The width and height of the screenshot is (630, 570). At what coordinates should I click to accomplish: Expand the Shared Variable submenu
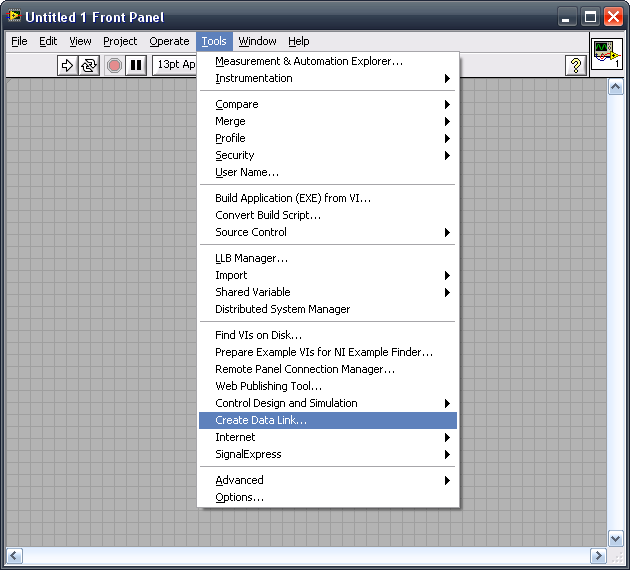pos(328,292)
